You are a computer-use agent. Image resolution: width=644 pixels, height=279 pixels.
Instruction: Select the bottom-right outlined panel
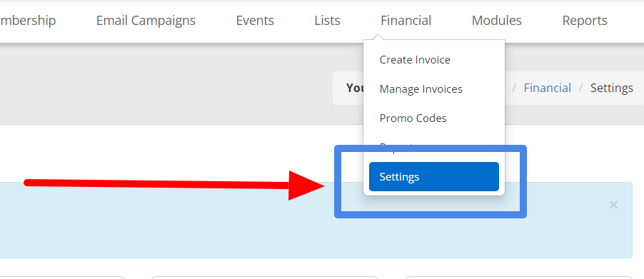[x=519, y=278]
